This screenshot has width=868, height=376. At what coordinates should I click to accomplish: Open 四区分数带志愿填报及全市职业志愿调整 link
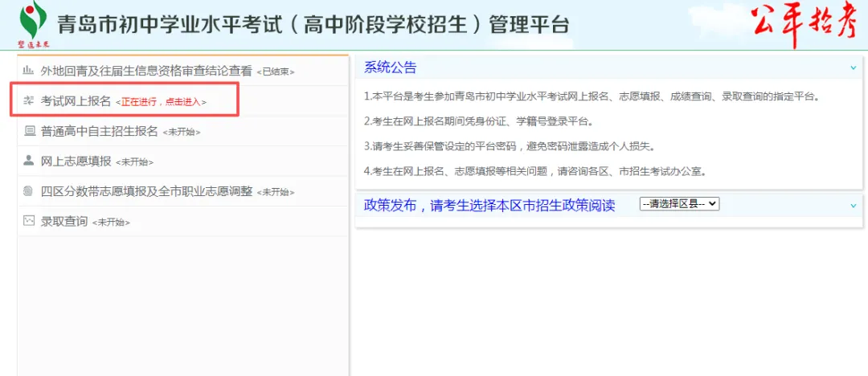146,191
